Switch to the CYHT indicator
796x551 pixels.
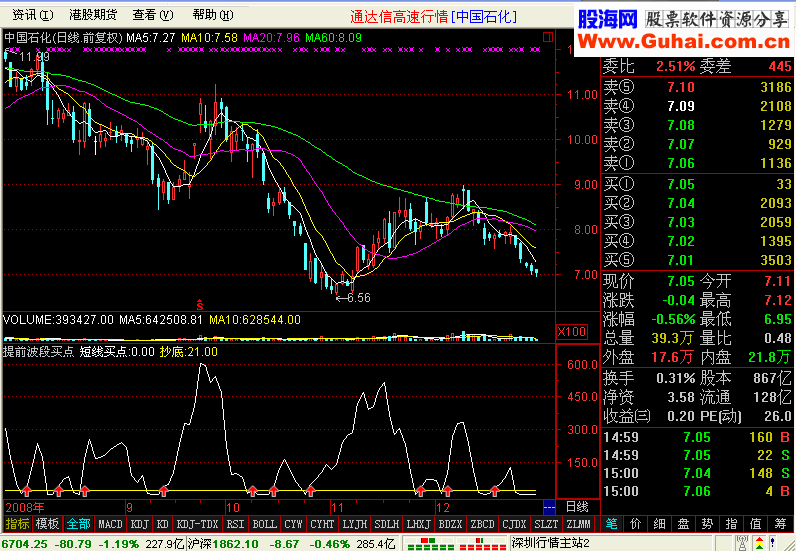[322, 524]
